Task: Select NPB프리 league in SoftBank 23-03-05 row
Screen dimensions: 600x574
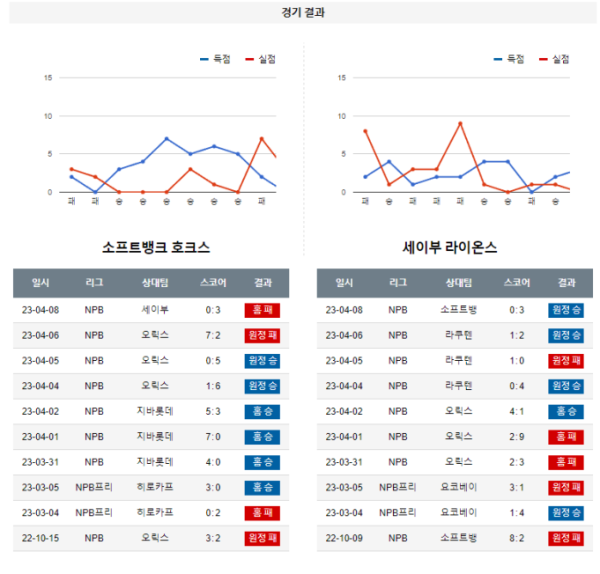Action: tap(94, 487)
